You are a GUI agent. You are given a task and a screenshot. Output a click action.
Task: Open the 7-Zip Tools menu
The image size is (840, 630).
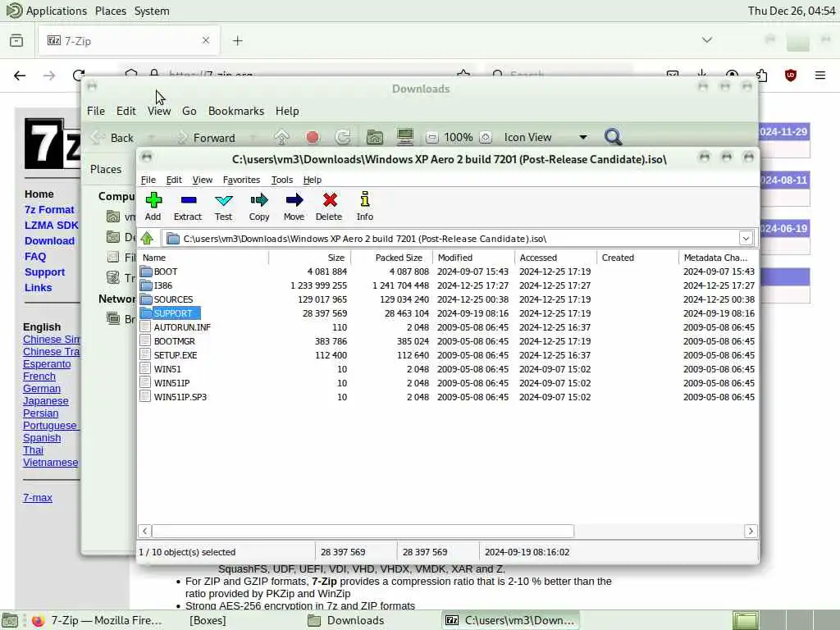point(282,180)
